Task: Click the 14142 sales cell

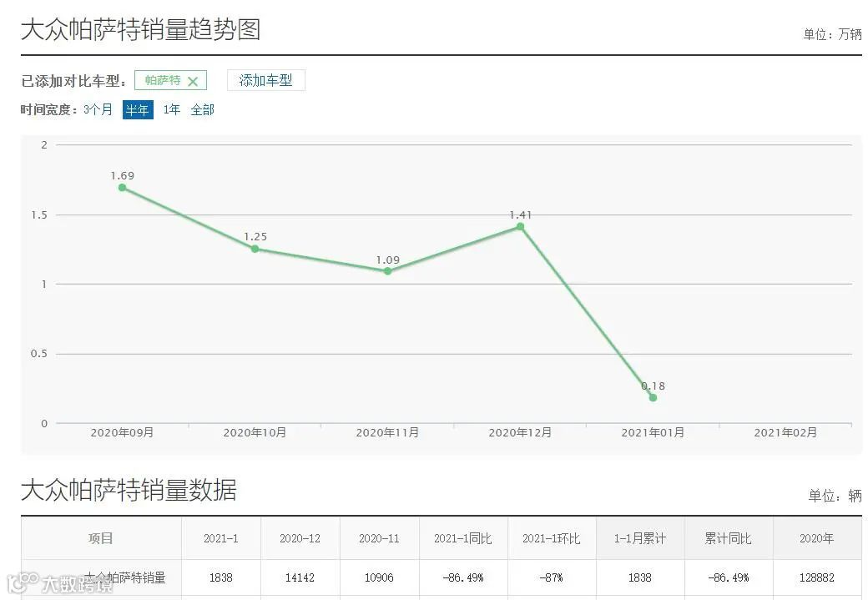Action: tap(300, 577)
